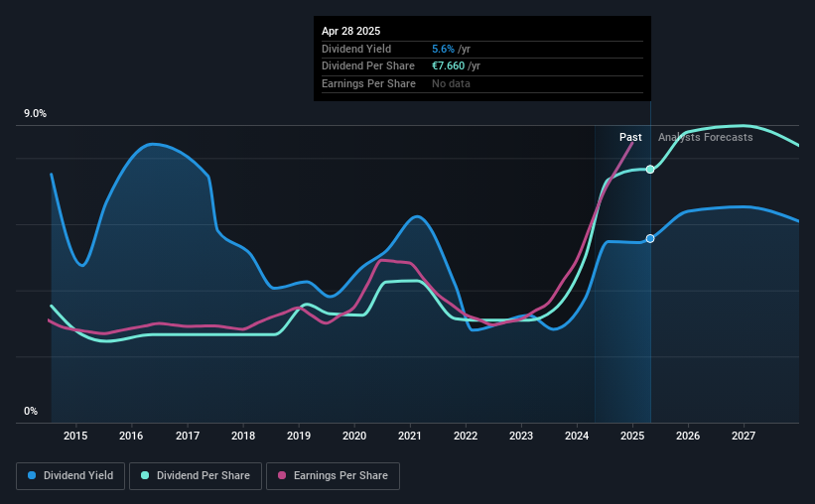
Task: Click the 9.0% y-axis label
Action: click(x=35, y=114)
